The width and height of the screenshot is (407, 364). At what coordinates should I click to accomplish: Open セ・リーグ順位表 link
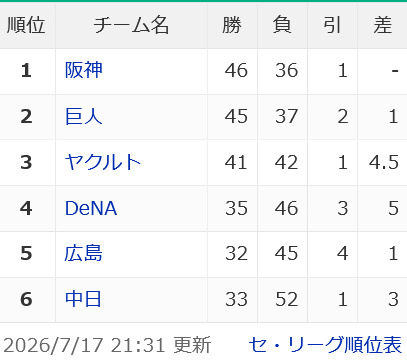click(x=325, y=345)
